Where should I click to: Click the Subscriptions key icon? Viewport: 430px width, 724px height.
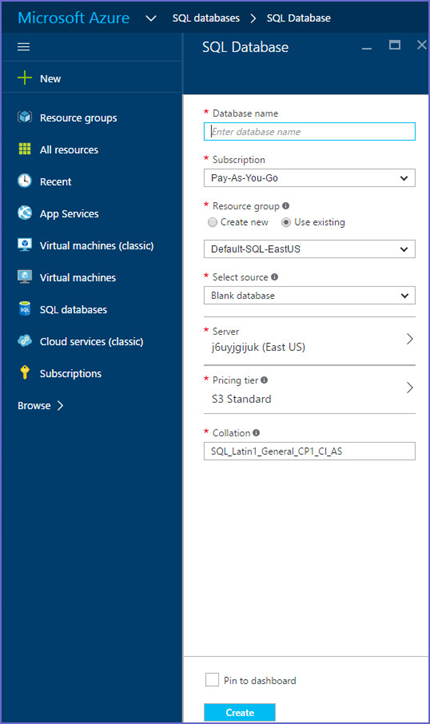pyautogui.click(x=24, y=372)
